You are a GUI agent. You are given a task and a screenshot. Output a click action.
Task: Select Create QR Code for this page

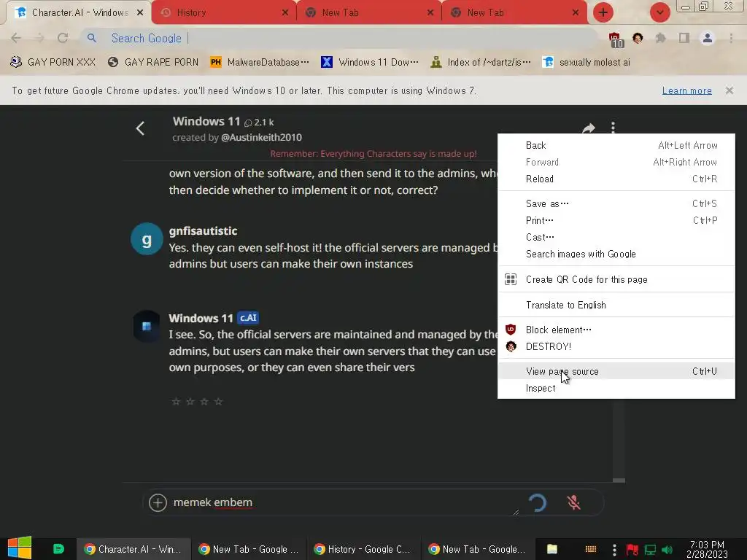616,279
